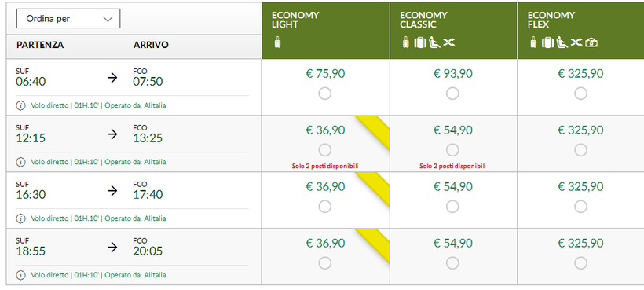Click the Economy Light column header
The height and width of the screenshot is (290, 644).
(325, 31)
